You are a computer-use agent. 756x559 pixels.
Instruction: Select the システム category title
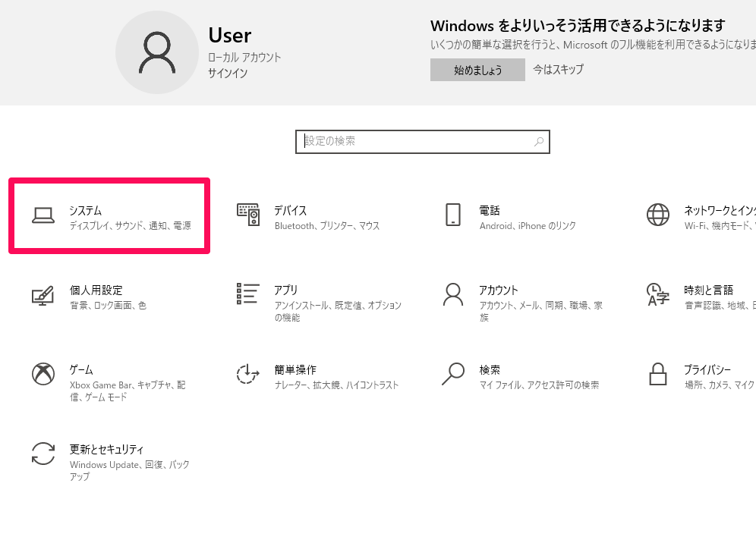[x=85, y=211]
